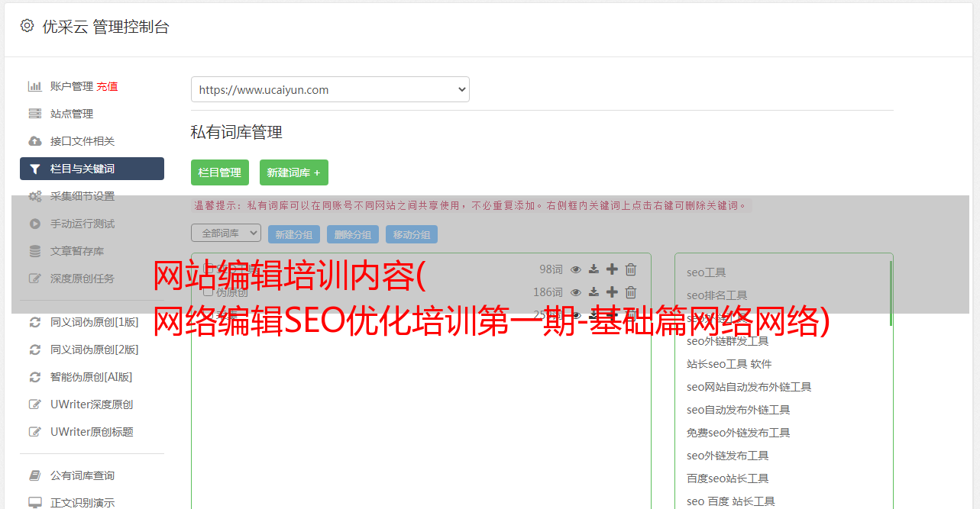Select the keyword seo 百度 站长工具
The image size is (980, 509).
[731, 501]
